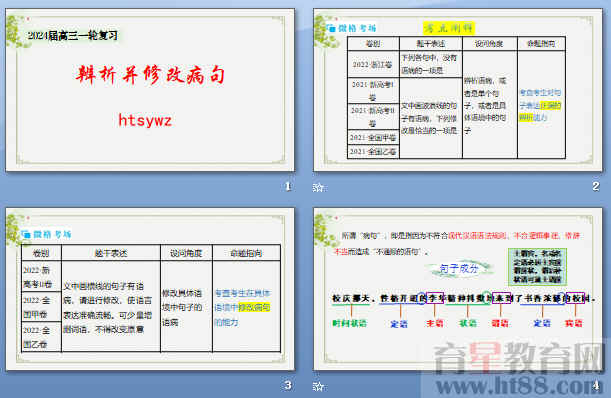611x398 pixels.
Task: Select the slide 1 title thumbnail
Action: coord(150,90)
